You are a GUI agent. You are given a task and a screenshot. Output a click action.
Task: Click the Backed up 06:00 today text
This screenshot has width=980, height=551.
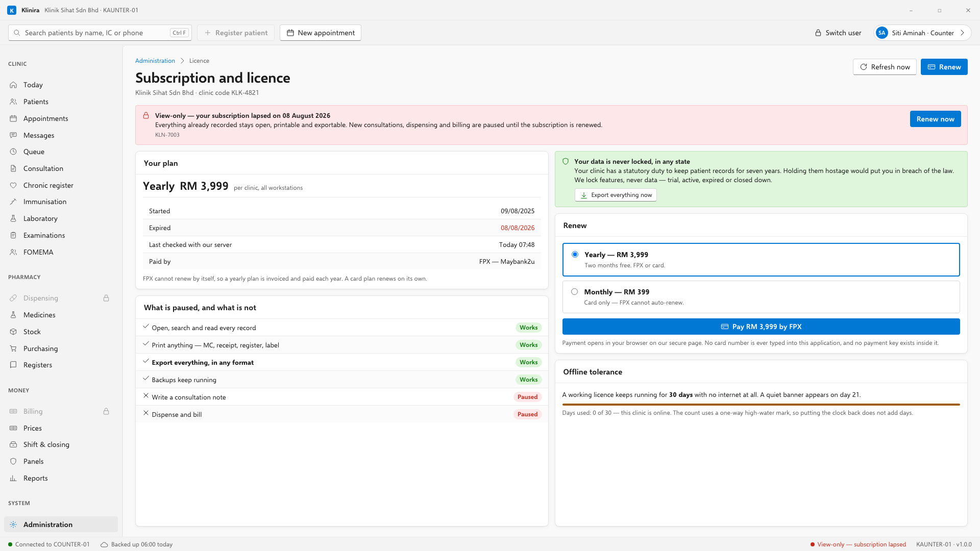click(x=142, y=544)
